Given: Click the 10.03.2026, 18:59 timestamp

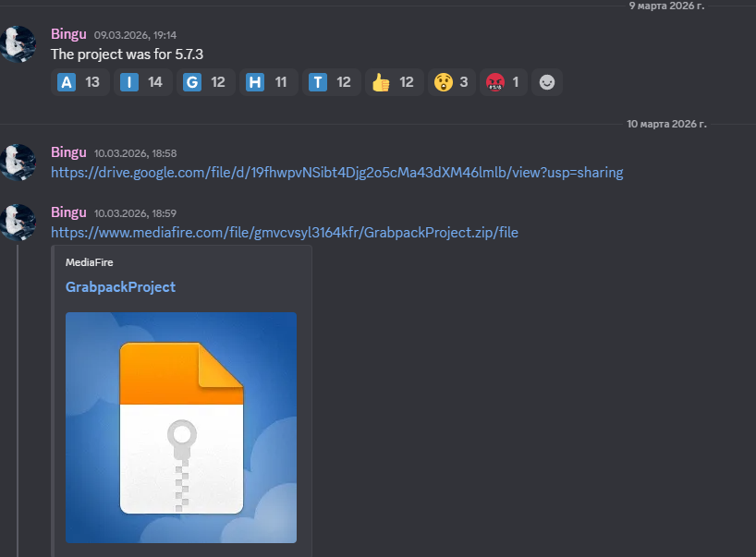Looking at the screenshot, I should point(135,213).
